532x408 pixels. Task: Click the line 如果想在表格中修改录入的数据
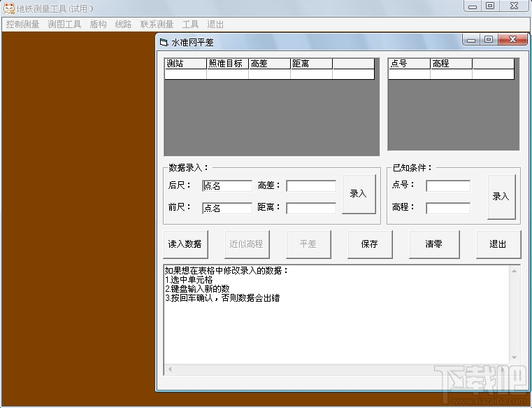point(227,271)
